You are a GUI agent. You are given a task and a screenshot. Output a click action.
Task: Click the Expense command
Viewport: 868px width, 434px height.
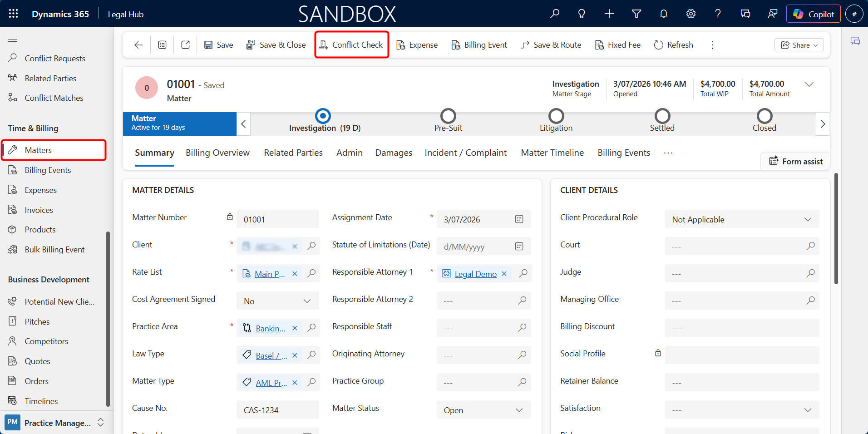[x=417, y=45]
